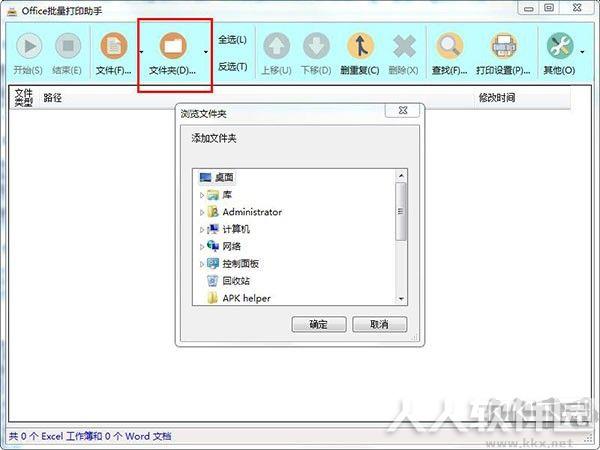This screenshot has height=450, width=600.
Task: Select Recycle Bin (回收站) in tree
Action: click(x=228, y=281)
